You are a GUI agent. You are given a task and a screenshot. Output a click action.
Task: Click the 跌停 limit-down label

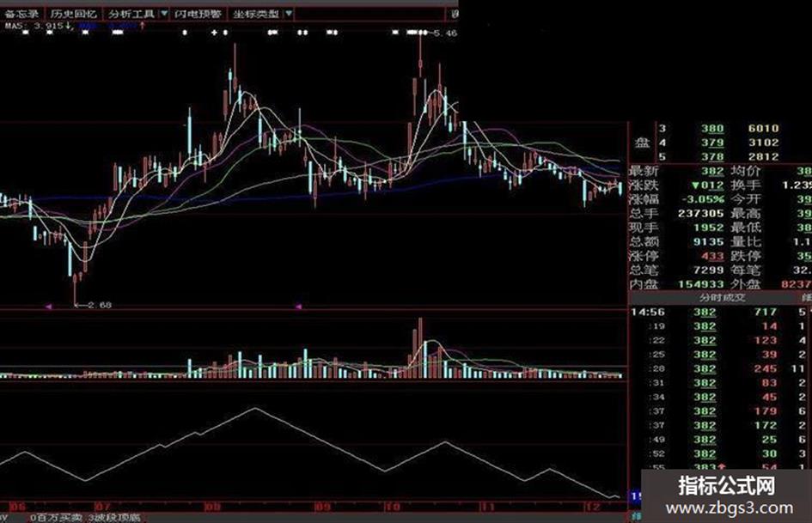click(746, 256)
